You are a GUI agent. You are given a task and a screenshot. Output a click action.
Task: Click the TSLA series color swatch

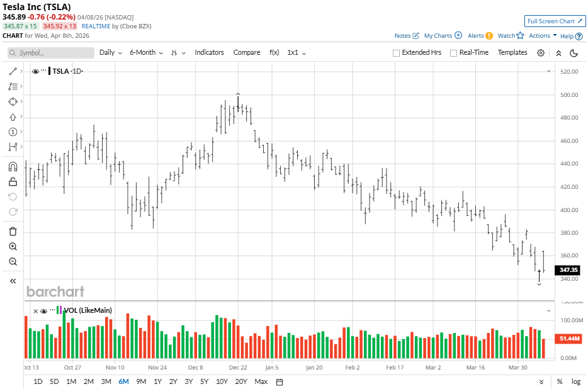50,71
